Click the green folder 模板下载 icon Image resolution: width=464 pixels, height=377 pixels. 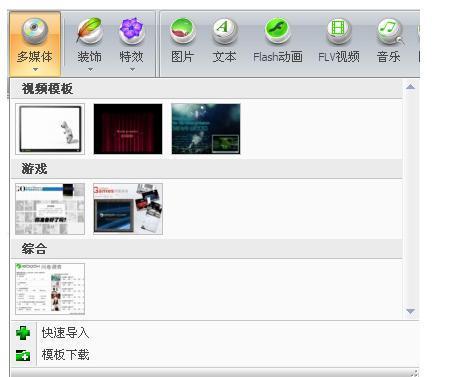click(23, 355)
